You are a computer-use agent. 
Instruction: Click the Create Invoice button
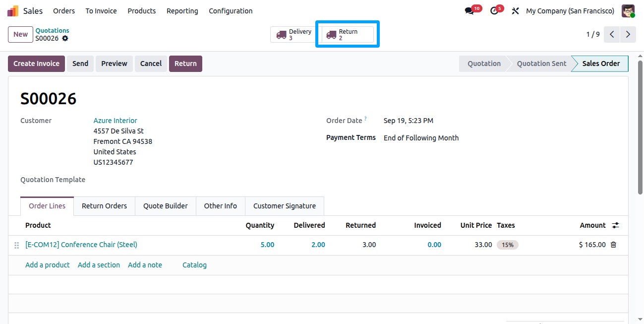click(36, 64)
